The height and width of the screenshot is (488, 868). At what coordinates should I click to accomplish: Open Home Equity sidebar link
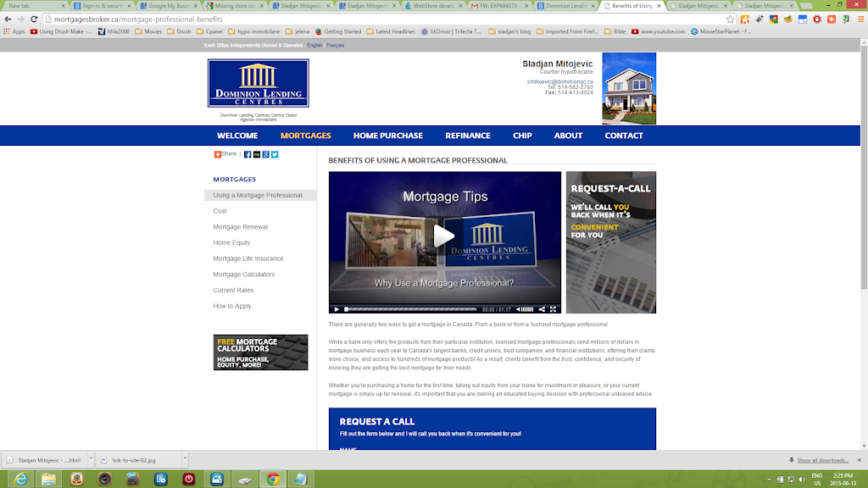click(231, 243)
